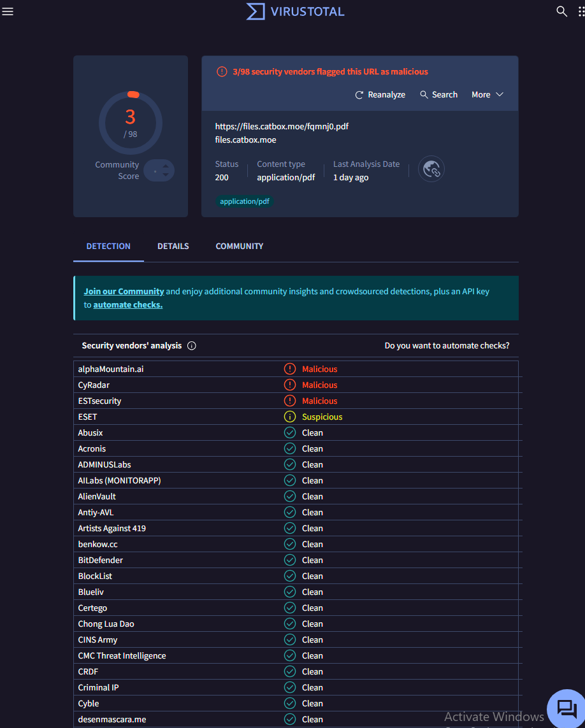The height and width of the screenshot is (728, 585).
Task: Click CINS Army clean checkmark icon
Action: pos(290,639)
